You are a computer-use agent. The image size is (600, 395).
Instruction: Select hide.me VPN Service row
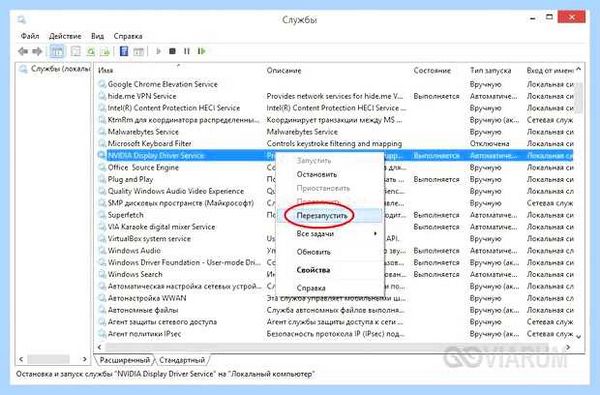[x=335, y=96]
